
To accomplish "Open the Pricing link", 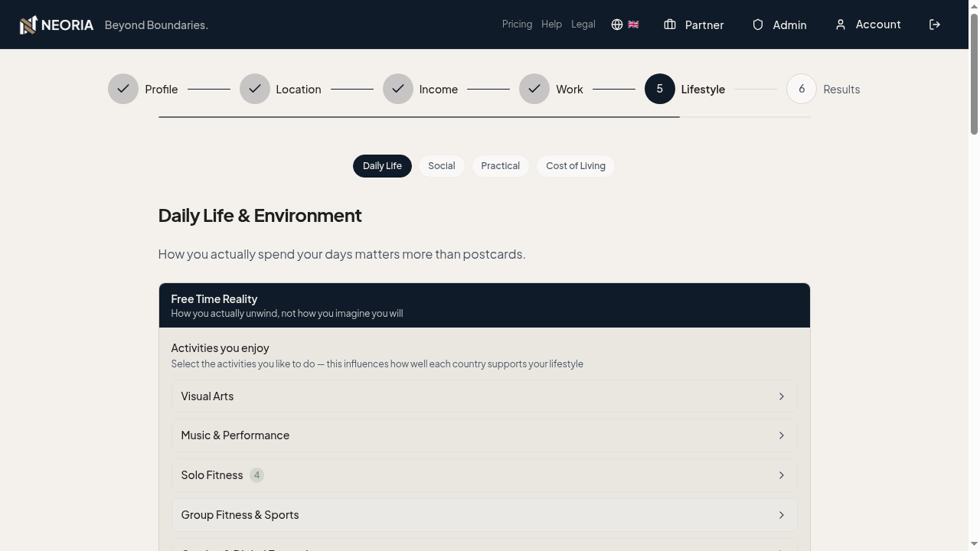I will tap(517, 24).
